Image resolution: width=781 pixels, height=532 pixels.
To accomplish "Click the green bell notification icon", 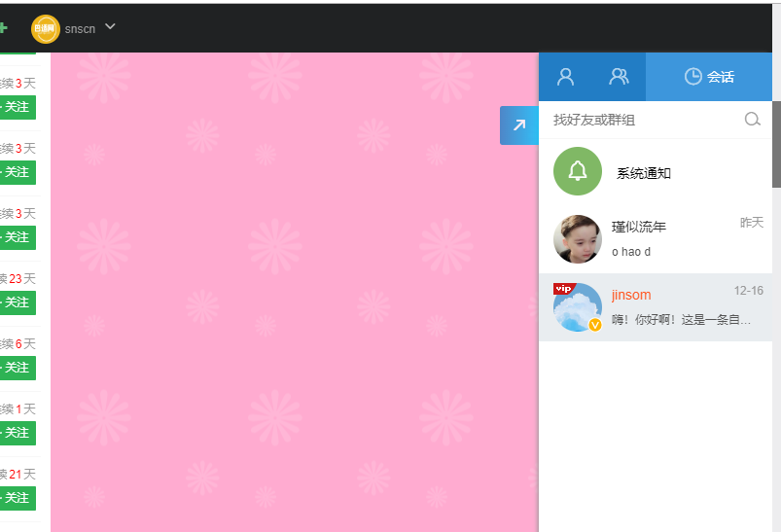I will click(x=577, y=172).
